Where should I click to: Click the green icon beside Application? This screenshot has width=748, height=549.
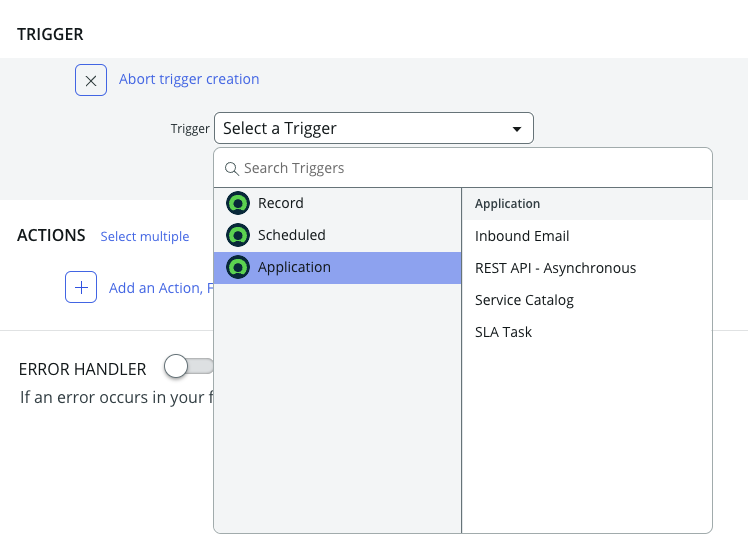238,267
